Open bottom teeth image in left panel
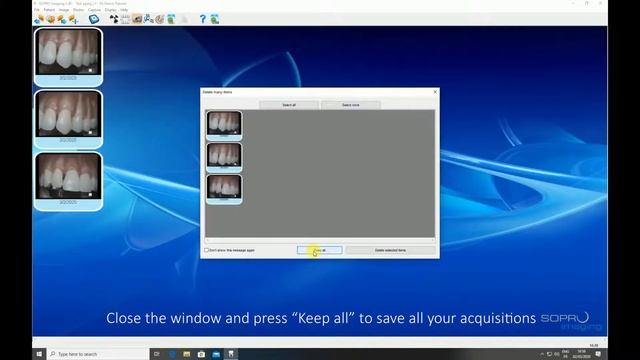Viewport: 640px width, 360px height. 68,181
